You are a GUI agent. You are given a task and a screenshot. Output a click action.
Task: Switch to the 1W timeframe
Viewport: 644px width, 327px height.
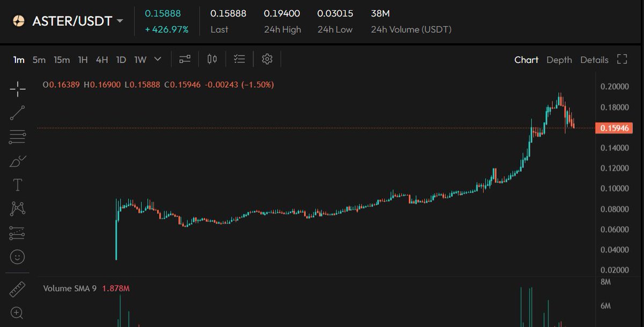(140, 60)
